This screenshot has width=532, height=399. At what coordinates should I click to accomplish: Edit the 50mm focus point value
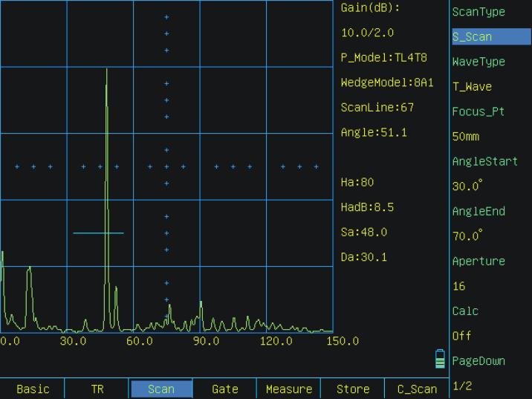490,137
